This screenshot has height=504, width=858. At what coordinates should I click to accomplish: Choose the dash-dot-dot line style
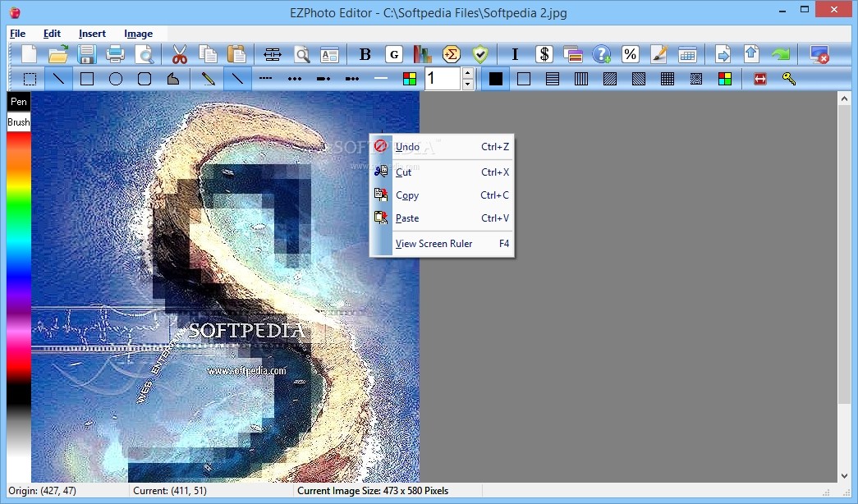(352, 79)
